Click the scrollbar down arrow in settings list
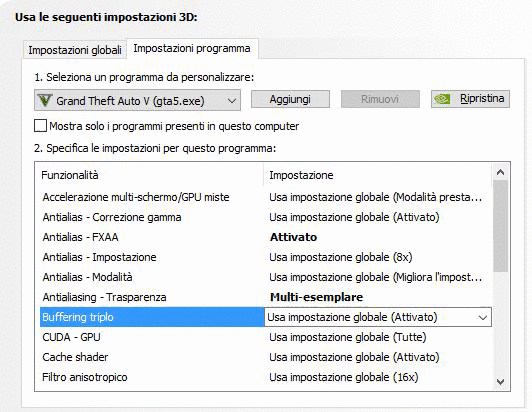Image resolution: width=532 pixels, height=412 pixels. [x=500, y=381]
